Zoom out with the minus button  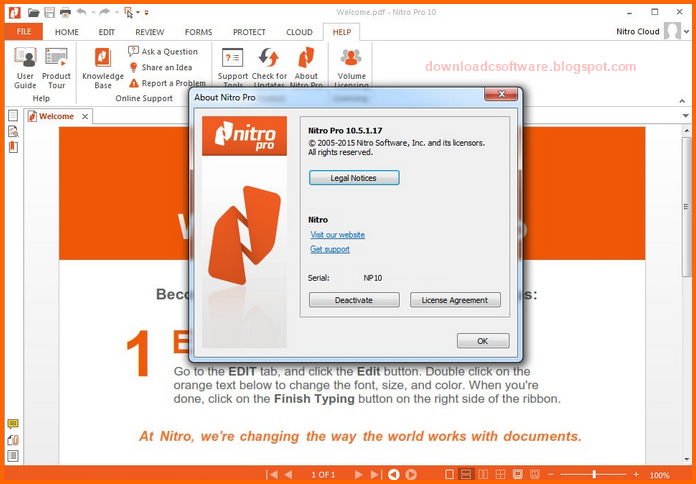pyautogui.click(x=550, y=474)
